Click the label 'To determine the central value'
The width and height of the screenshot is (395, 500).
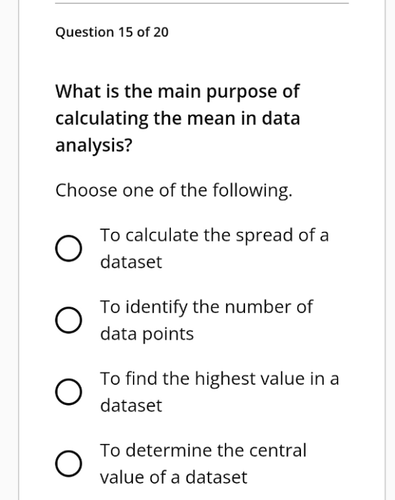coord(203,464)
